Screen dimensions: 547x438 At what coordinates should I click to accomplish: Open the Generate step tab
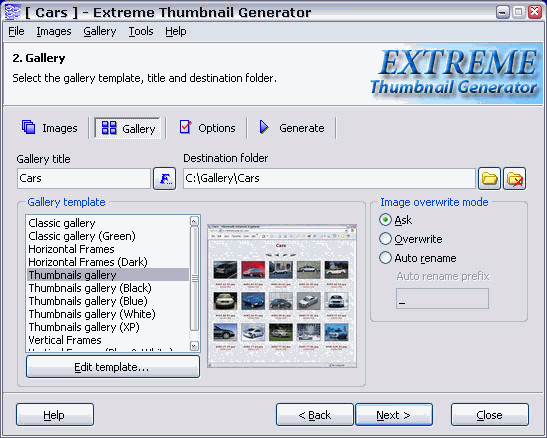[x=292, y=128]
